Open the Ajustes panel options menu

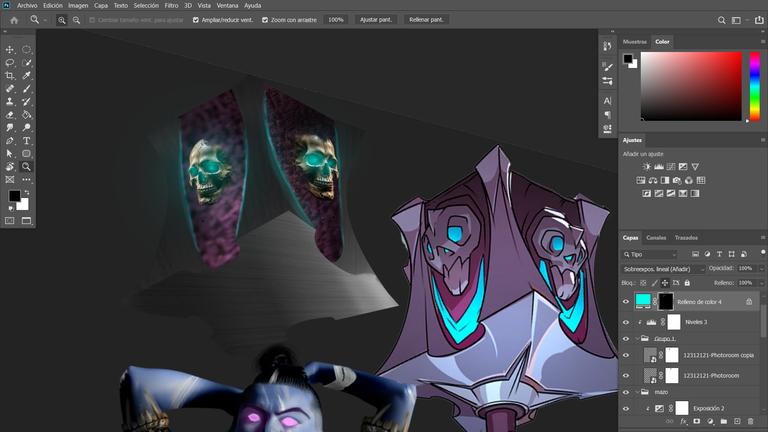coord(763,140)
